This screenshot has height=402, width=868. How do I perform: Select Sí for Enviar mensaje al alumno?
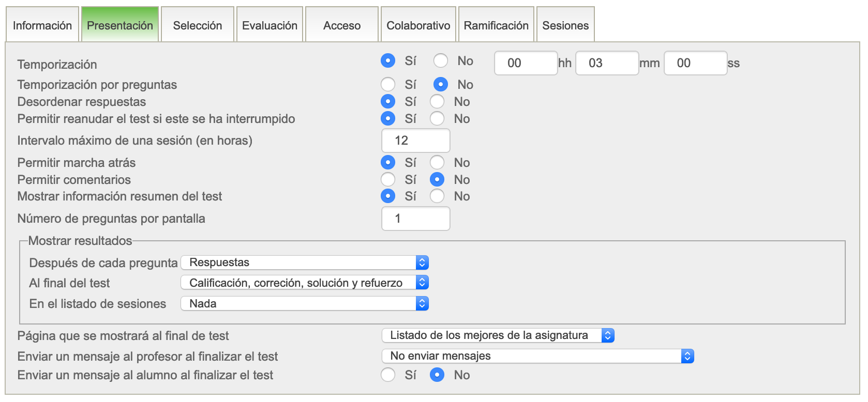point(388,375)
